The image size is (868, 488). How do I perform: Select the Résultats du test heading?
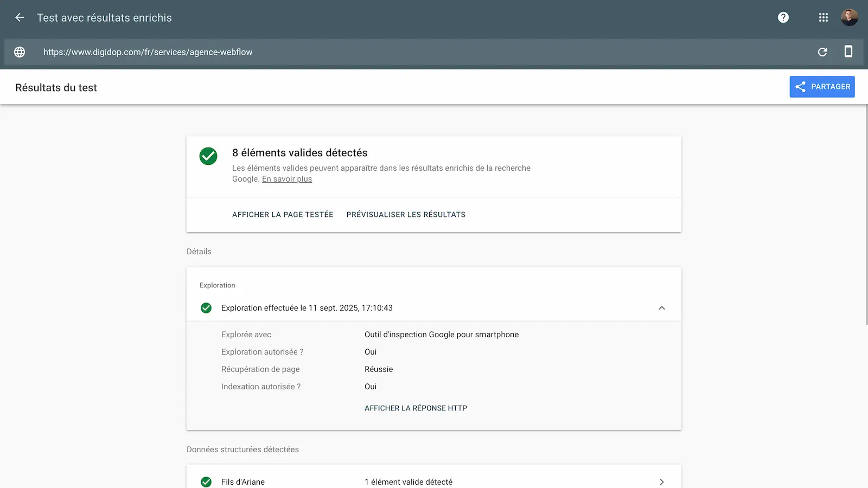[x=56, y=88]
